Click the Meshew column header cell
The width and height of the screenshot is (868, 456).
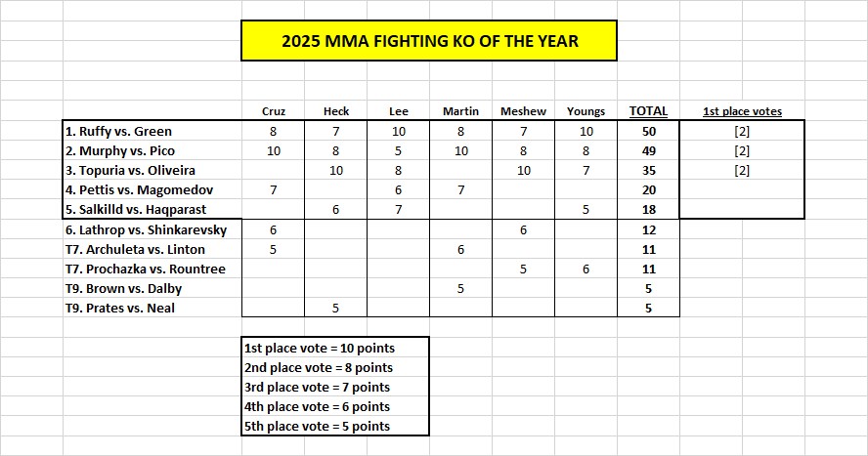click(x=523, y=111)
